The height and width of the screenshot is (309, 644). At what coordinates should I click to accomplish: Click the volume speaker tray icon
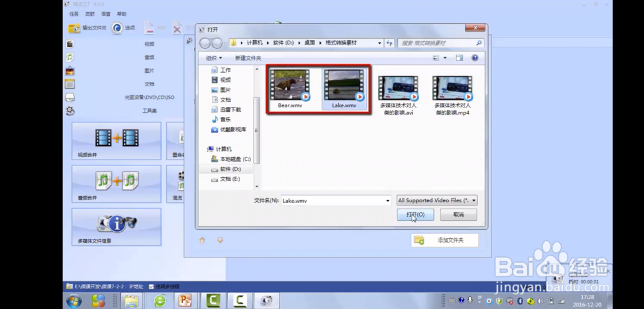540,301
